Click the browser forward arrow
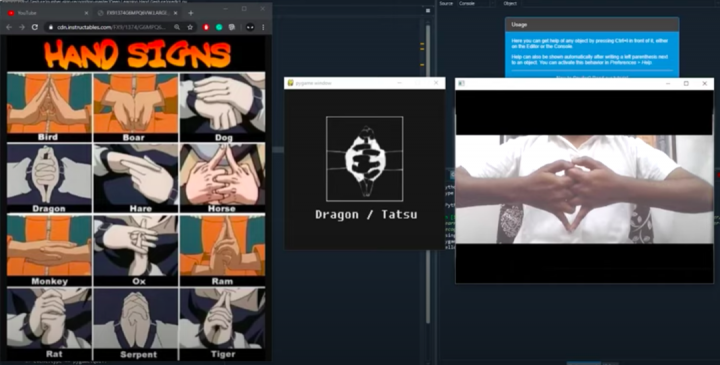This screenshot has height=365, width=720. click(21, 28)
